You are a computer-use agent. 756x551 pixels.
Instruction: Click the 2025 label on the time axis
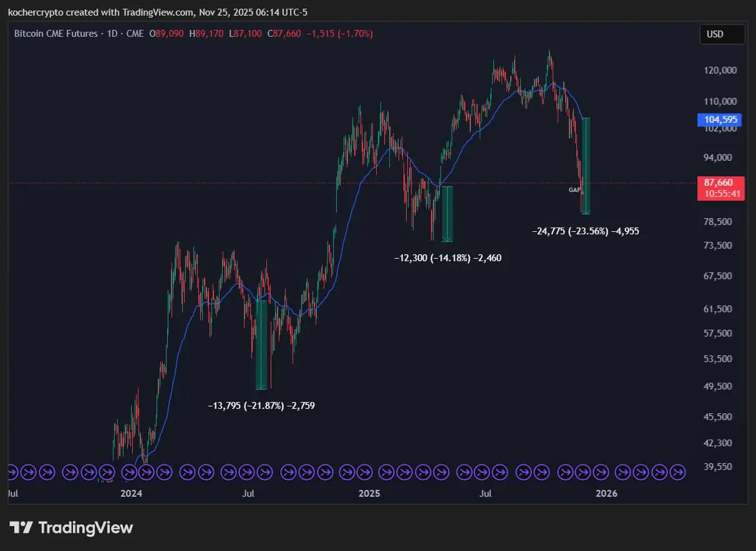pos(369,494)
